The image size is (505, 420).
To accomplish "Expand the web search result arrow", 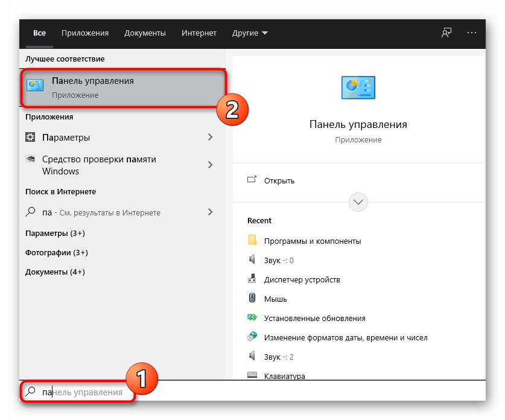I will 210,212.
